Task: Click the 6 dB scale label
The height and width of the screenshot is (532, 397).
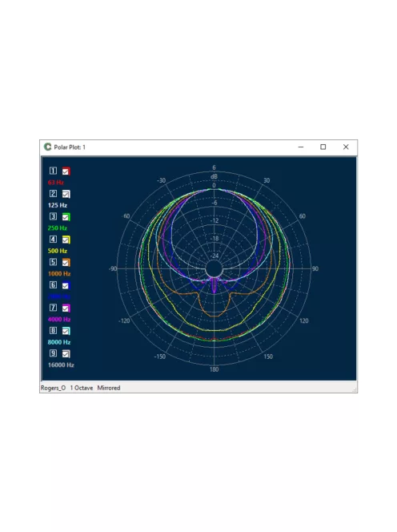Action: tap(214, 167)
